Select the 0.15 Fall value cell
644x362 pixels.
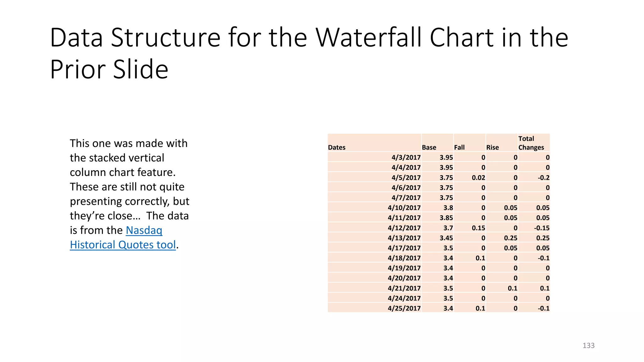point(478,228)
